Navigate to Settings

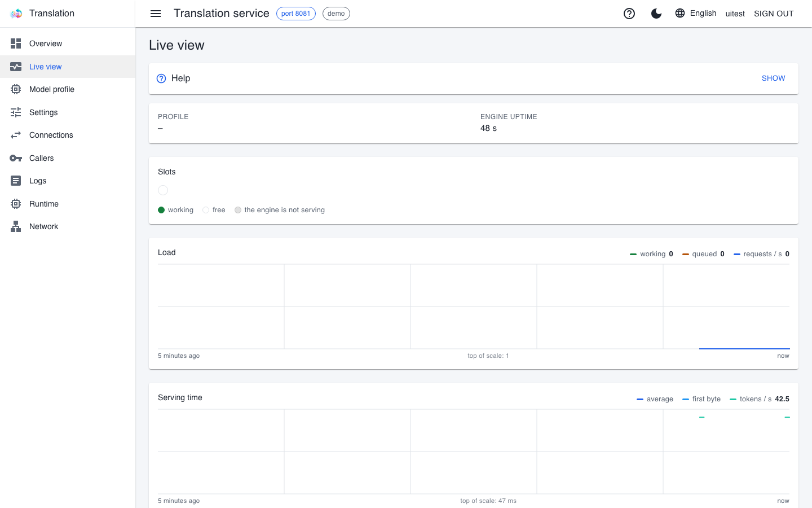(x=68, y=112)
